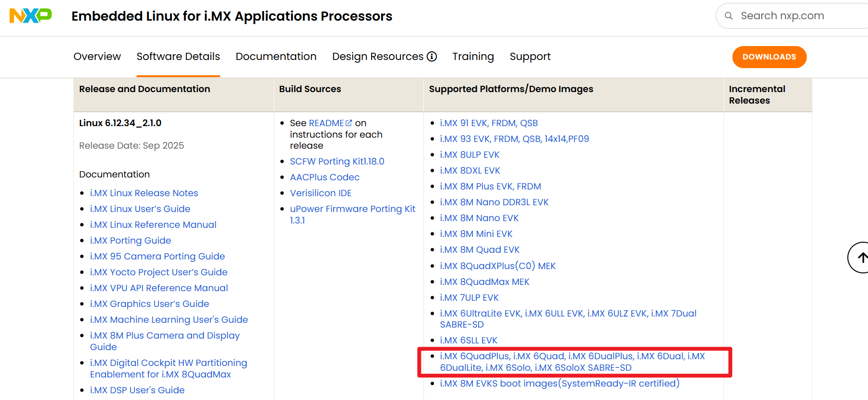
Task: Open i.MX Digital Cockpit HW Partitioning link
Action: (x=169, y=368)
